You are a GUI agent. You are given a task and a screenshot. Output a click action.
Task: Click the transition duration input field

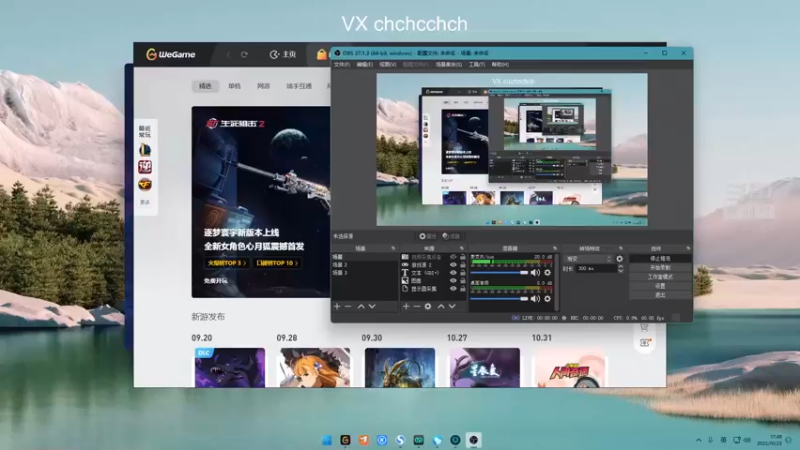point(596,268)
